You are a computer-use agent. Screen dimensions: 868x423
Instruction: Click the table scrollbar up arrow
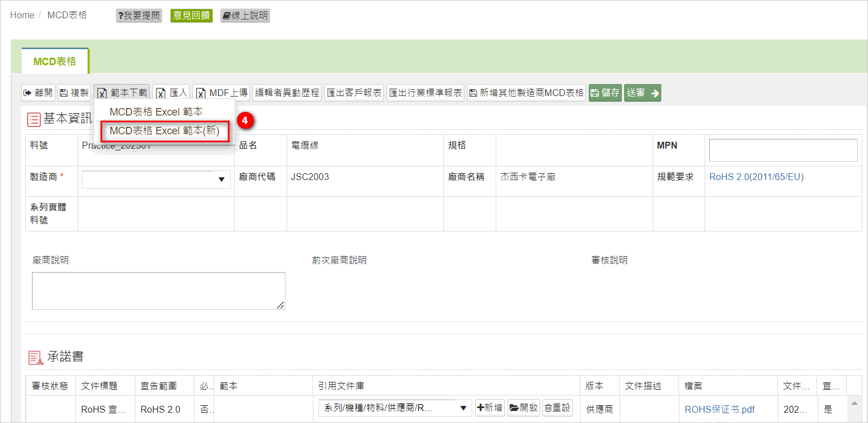click(x=854, y=403)
